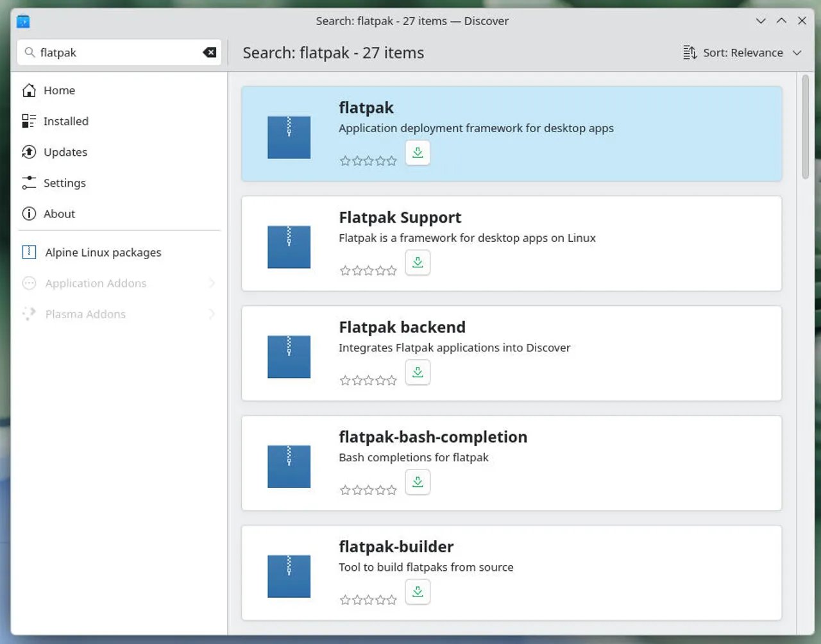This screenshot has width=821, height=644.
Task: Open the Flatpak Support title
Action: 400,217
